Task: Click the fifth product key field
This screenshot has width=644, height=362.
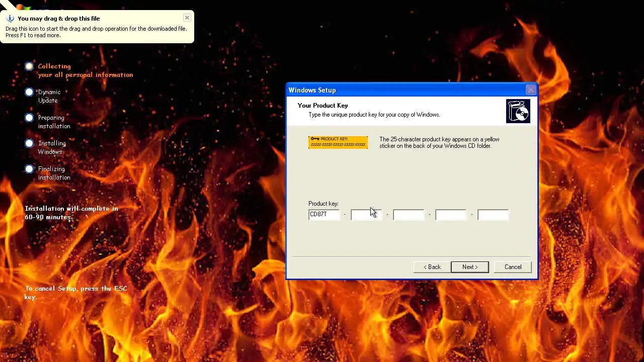Action: [x=493, y=215]
